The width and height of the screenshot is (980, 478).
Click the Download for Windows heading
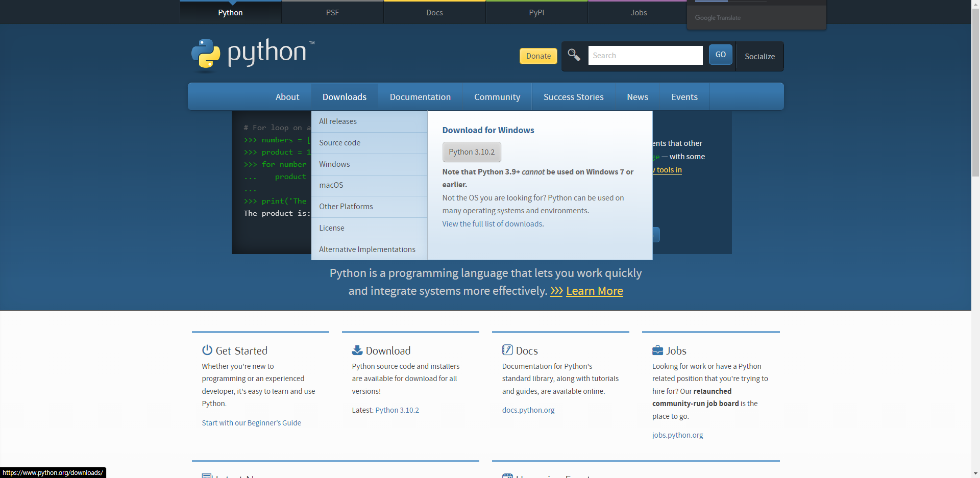488,130
